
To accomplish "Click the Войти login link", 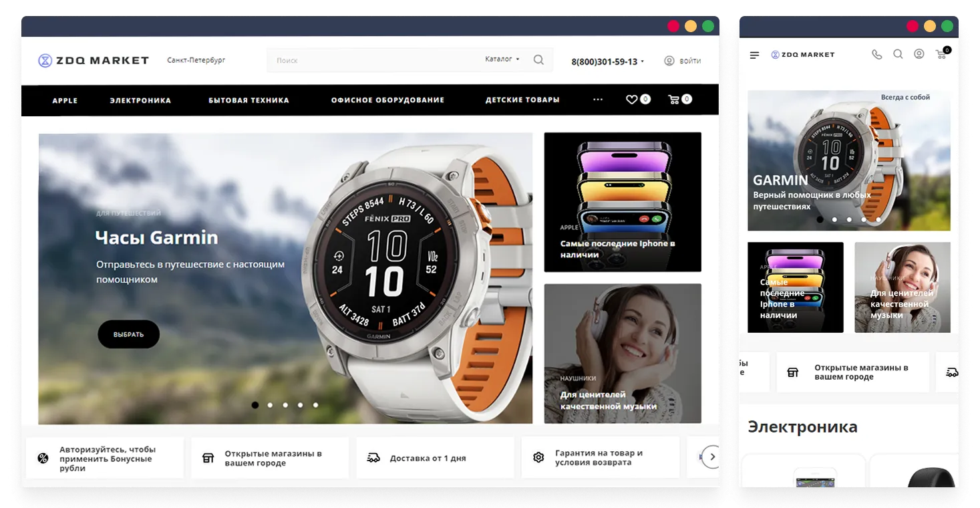I will pyautogui.click(x=683, y=61).
